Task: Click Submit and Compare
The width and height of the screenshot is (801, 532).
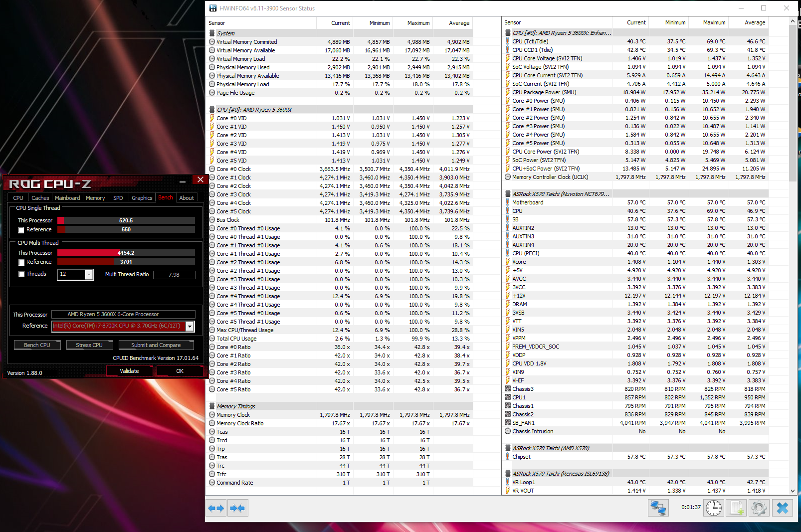Action: 156,345
